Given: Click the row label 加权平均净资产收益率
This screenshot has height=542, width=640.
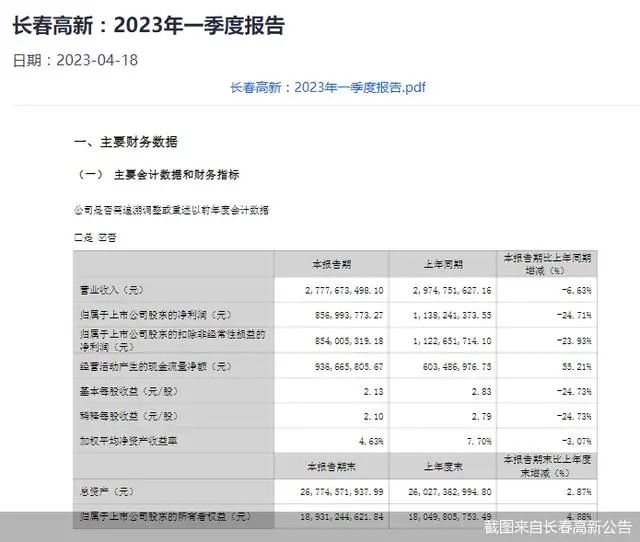Looking at the screenshot, I should tap(128, 441).
